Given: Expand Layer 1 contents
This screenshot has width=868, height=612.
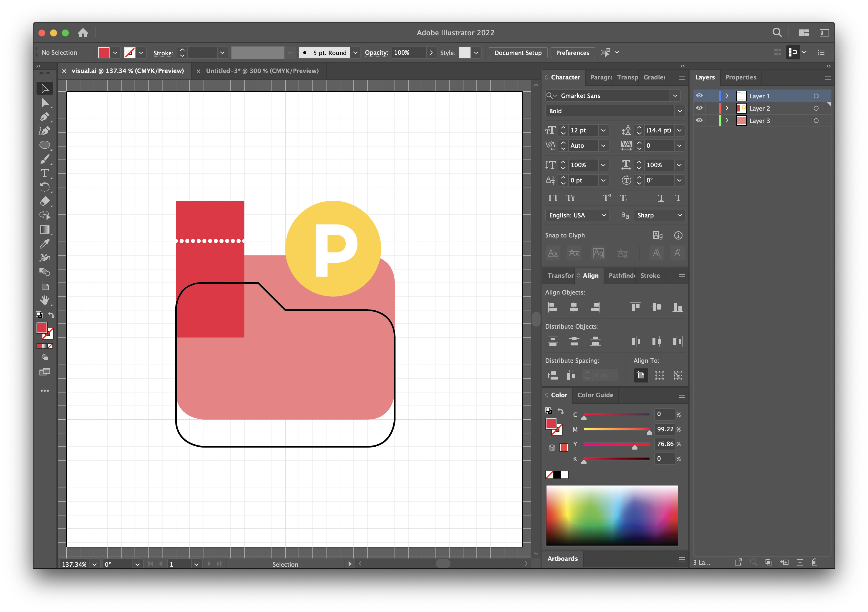Looking at the screenshot, I should coord(727,96).
